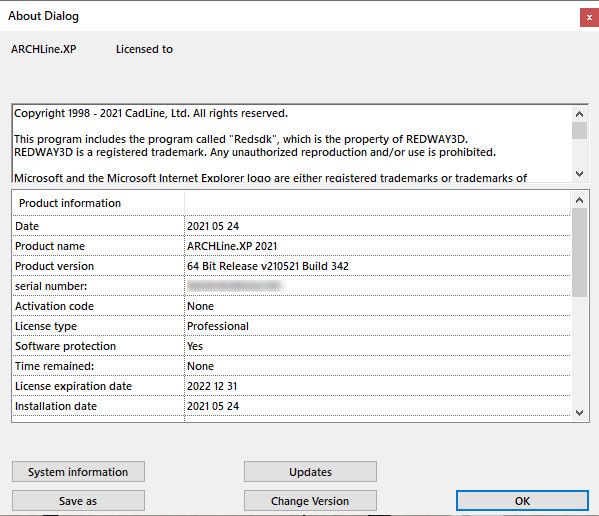Click the product information scrollbar thumb

click(x=579, y=252)
